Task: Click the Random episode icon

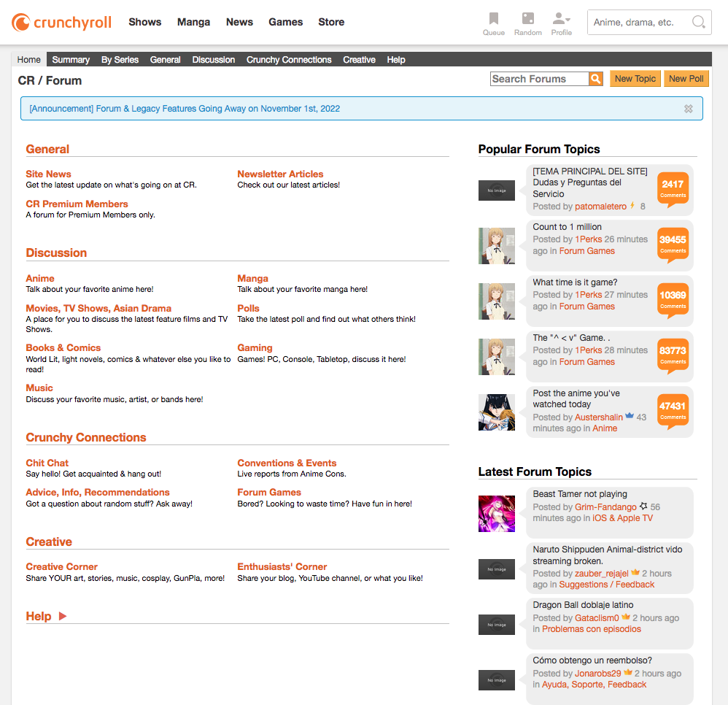Action: tap(527, 18)
